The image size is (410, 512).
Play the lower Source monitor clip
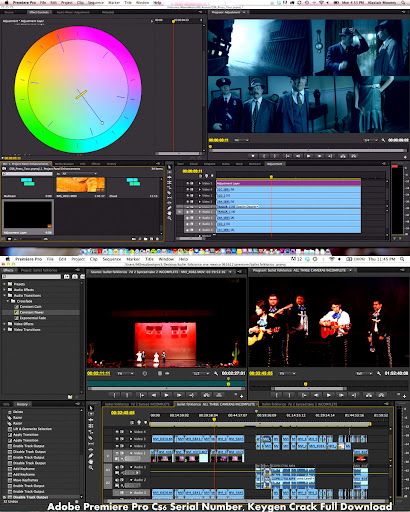pos(166,395)
